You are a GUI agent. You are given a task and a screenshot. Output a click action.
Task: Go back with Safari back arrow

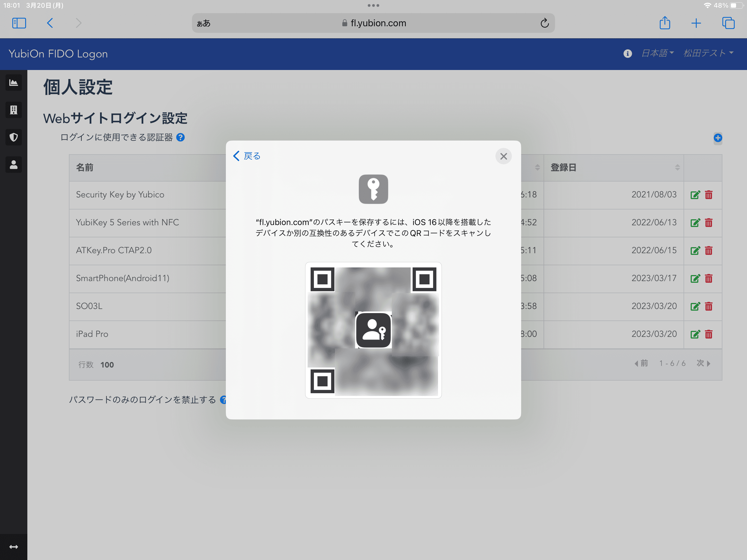[x=50, y=23]
